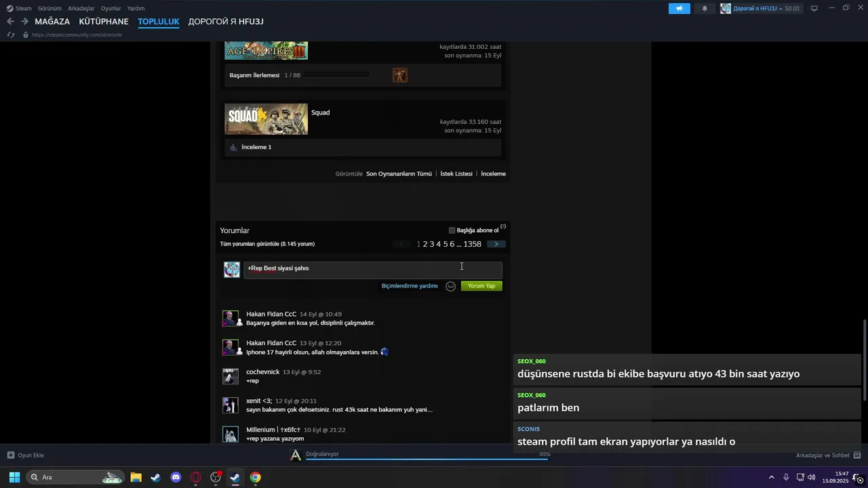Open the ARK download icon in status bar

(295, 455)
